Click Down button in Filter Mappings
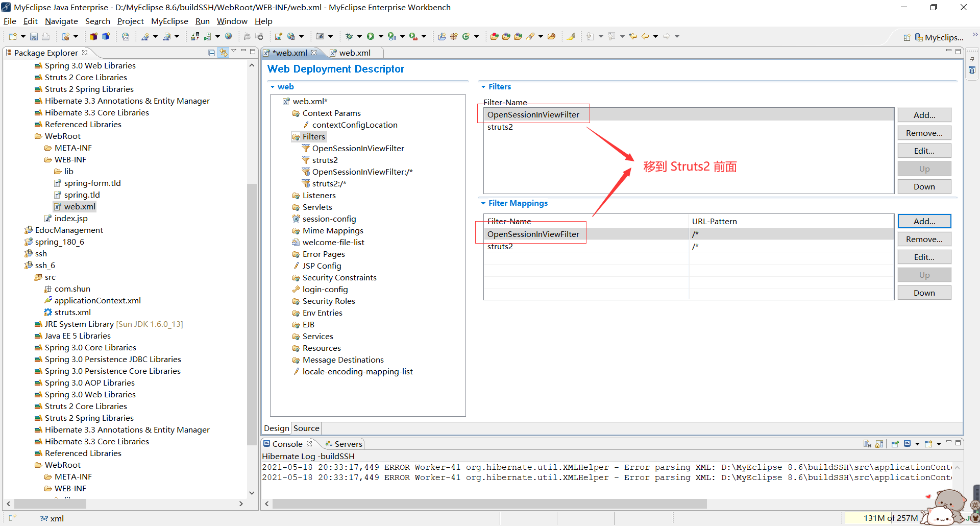The width and height of the screenshot is (980, 526). point(924,293)
